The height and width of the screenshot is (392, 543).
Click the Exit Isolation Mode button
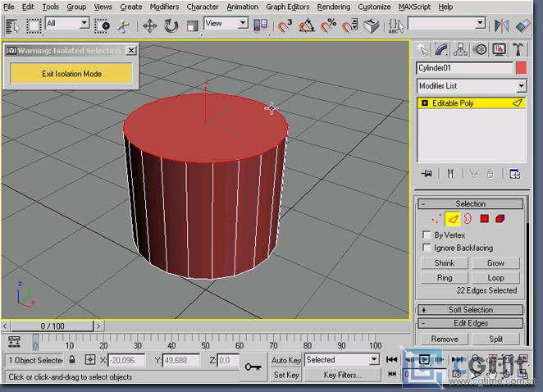[x=71, y=74]
